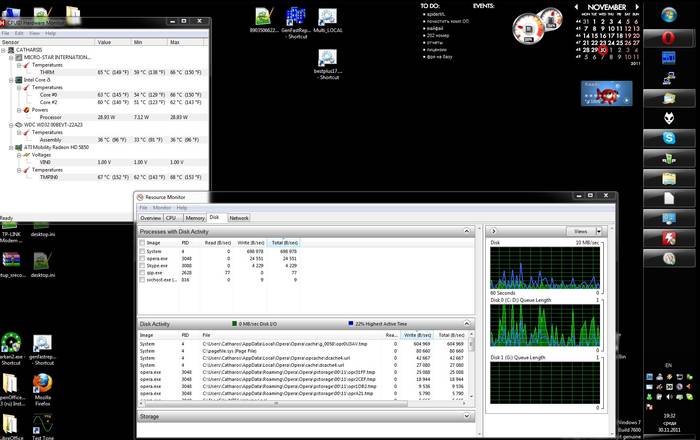Check the Skype.exe process checkbox

coord(142,266)
